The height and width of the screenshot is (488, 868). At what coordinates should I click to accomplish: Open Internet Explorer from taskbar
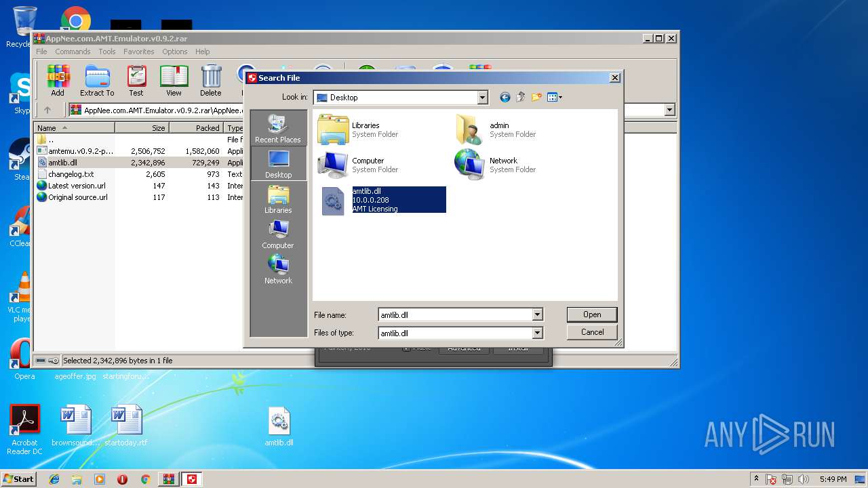pyautogui.click(x=54, y=479)
